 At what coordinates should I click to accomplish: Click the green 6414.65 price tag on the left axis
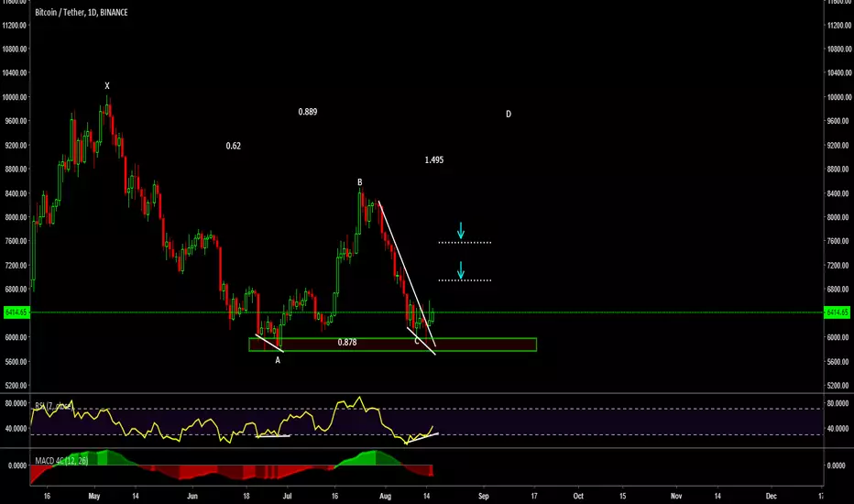click(x=16, y=312)
